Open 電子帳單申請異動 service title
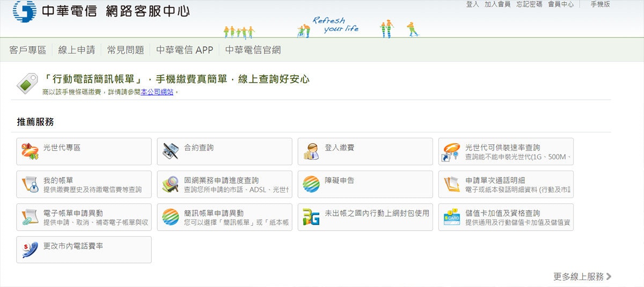Image resolution: width=644 pixels, height=287 pixels. pyautogui.click(x=73, y=213)
